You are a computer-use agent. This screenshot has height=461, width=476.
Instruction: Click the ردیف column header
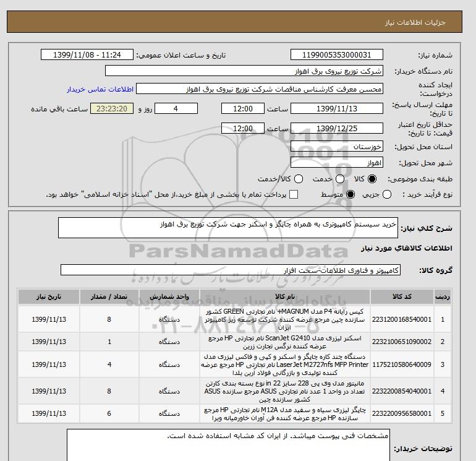442,296
